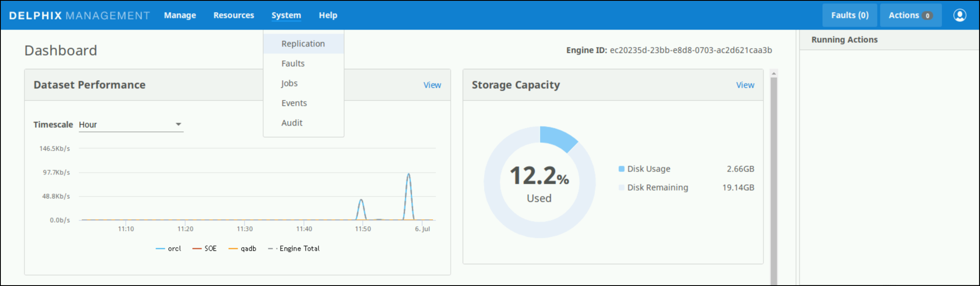Select Replication from System menu
Image resolution: width=980 pixels, height=286 pixels.
point(303,44)
